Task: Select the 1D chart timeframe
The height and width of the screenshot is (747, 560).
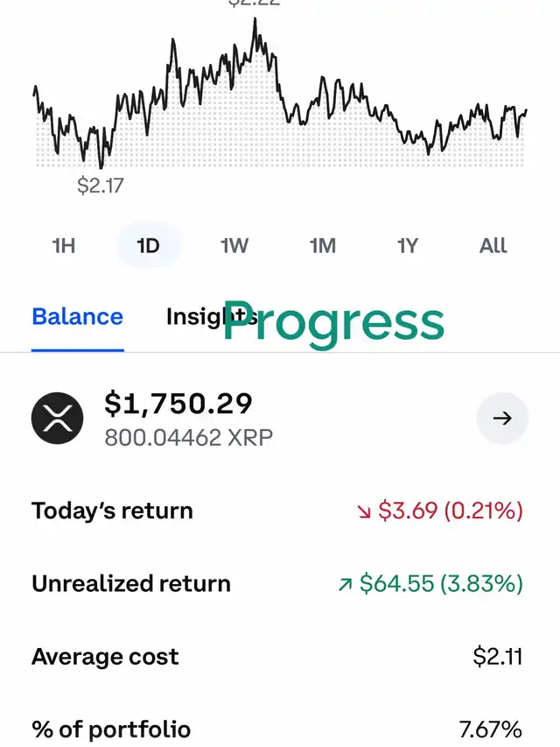Action: (148, 246)
